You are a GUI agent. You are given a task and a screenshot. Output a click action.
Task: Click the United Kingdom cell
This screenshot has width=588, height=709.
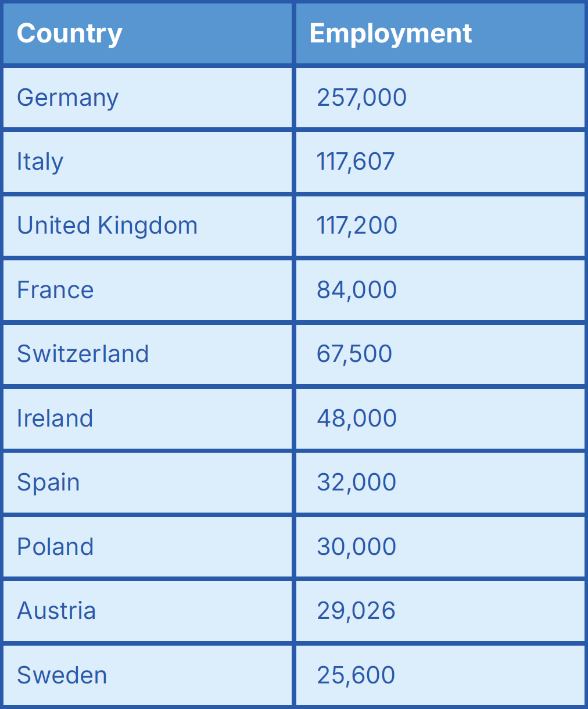click(x=107, y=225)
